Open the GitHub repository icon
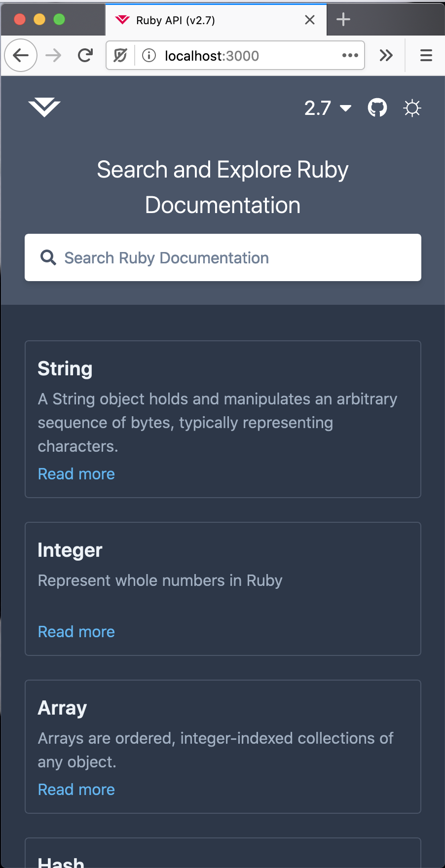 377,108
